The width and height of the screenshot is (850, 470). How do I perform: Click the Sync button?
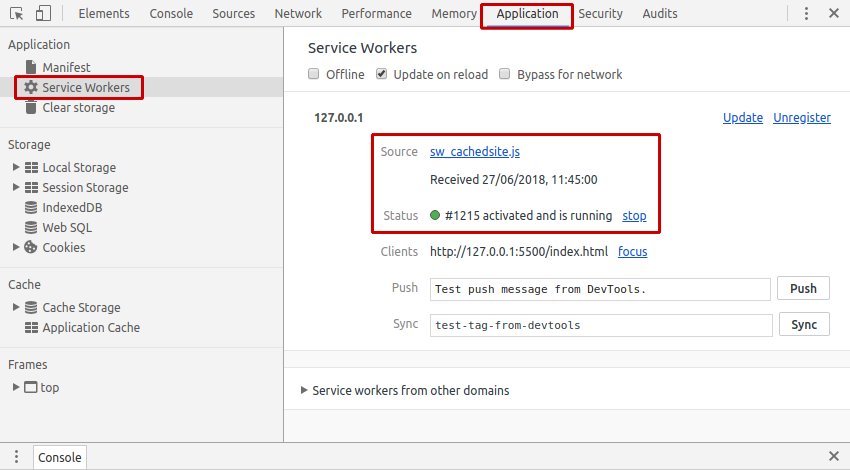804,324
